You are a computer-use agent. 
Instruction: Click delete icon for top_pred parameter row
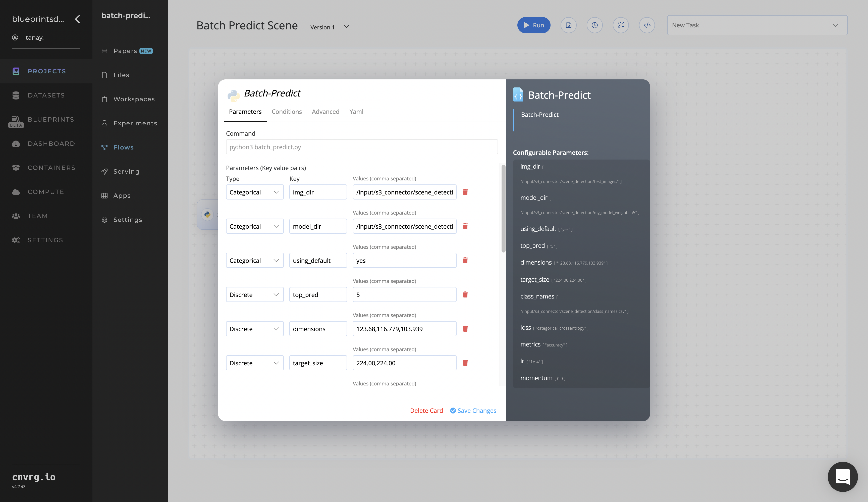(x=465, y=294)
